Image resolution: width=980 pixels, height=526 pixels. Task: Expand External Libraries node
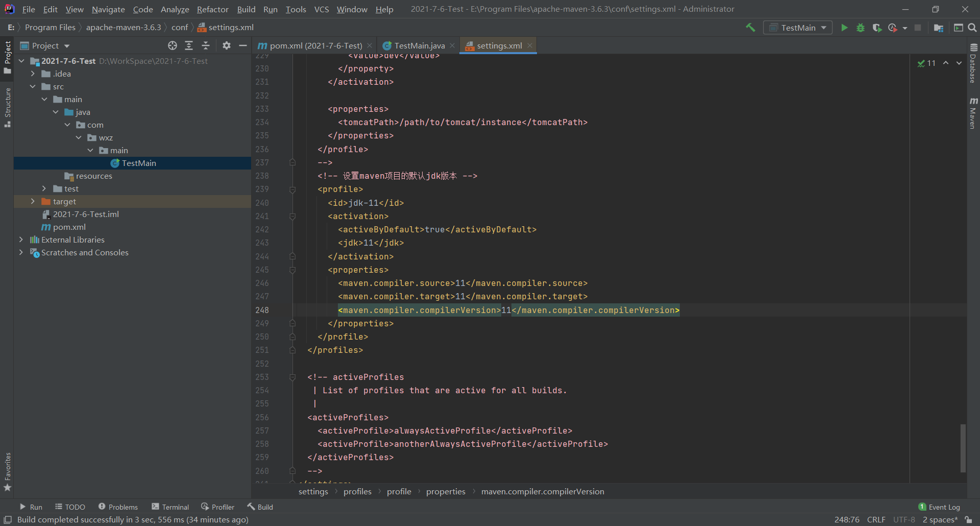point(21,240)
